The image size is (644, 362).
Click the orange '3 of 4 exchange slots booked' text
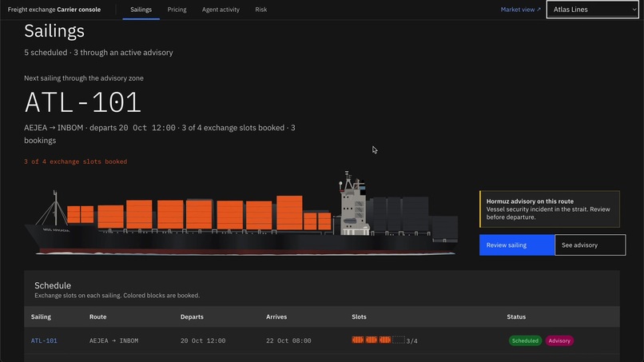click(76, 161)
